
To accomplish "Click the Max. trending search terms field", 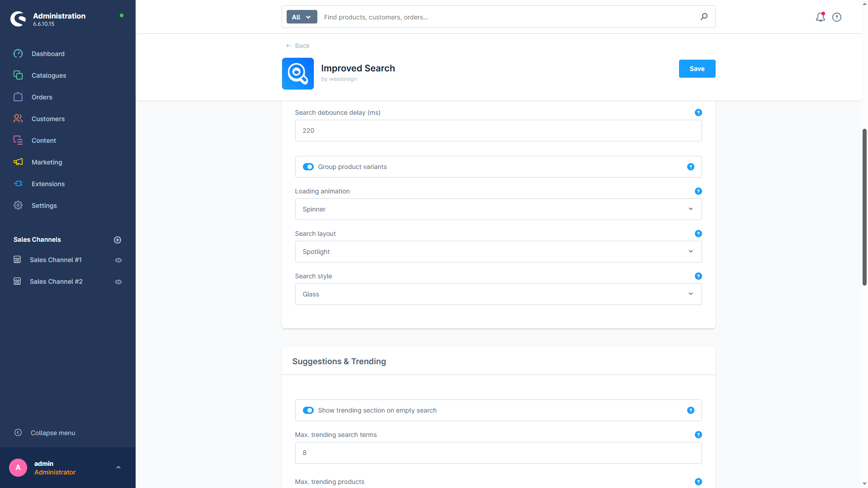I will [x=498, y=453].
